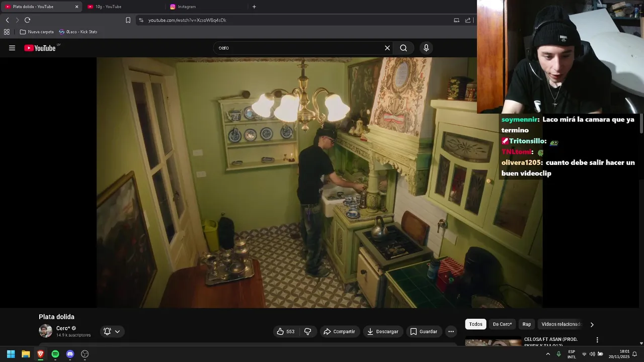Open the apps grid in the bookmarks bar
This screenshot has height=362, width=644.
(7, 32)
